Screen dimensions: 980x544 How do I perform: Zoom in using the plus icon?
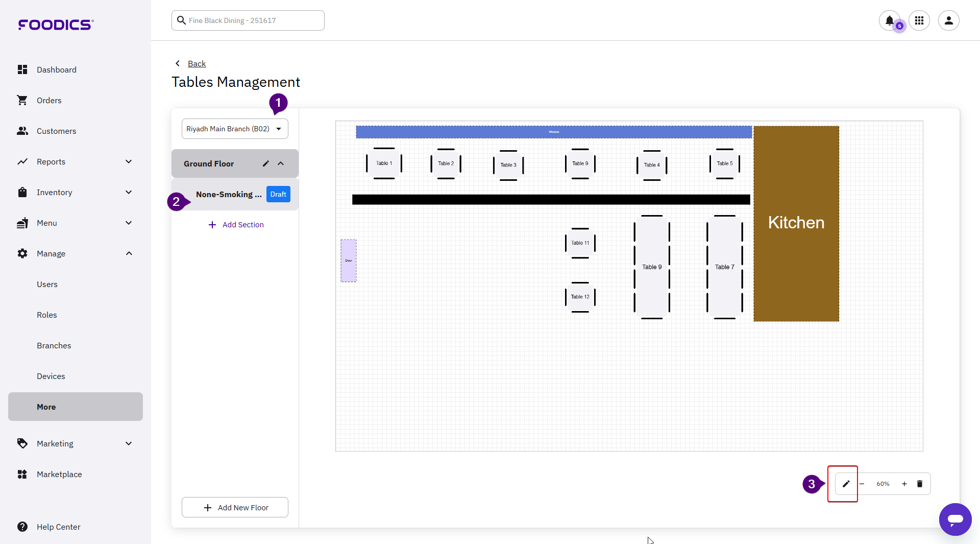tap(904, 484)
